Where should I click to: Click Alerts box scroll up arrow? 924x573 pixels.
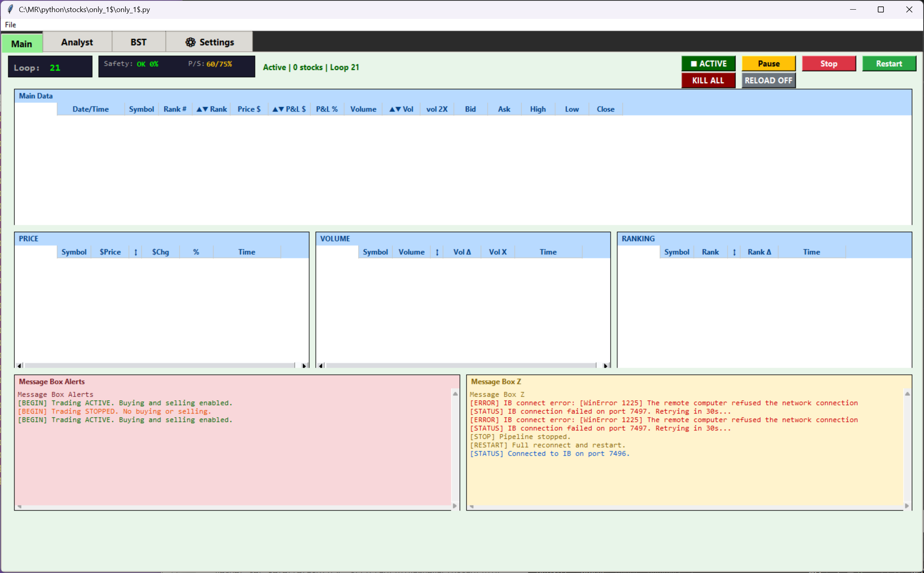pyautogui.click(x=455, y=394)
